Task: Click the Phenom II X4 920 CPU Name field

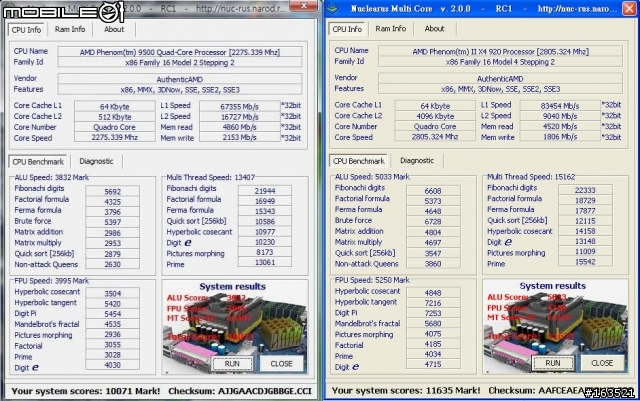Action: pos(500,51)
